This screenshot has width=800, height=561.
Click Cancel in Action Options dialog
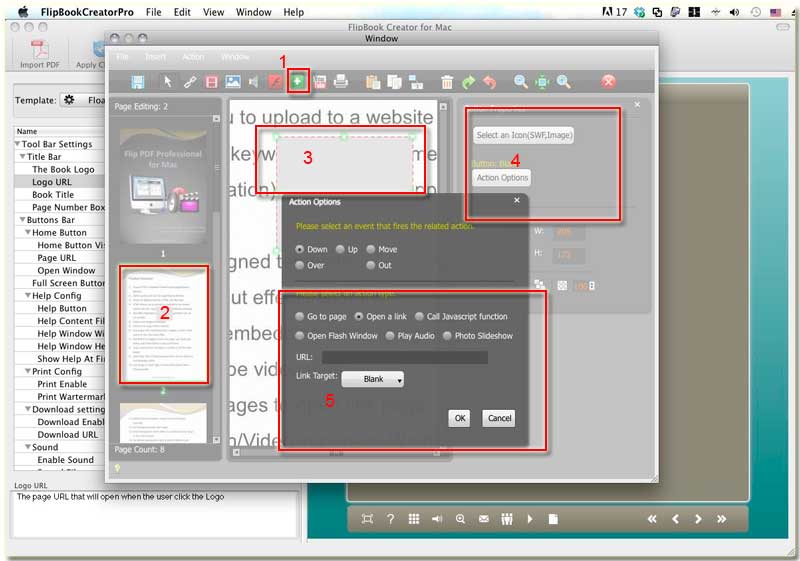click(499, 418)
